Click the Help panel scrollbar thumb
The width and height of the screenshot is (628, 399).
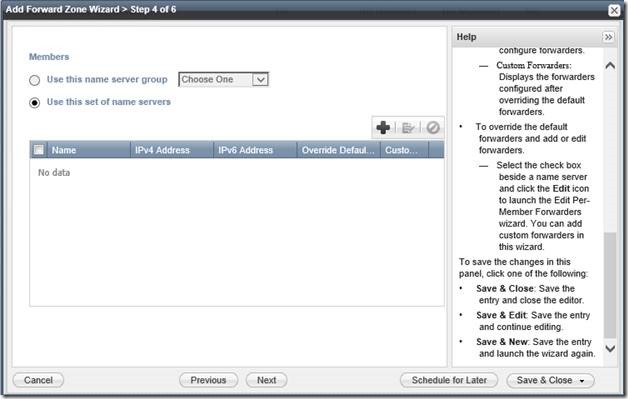click(610, 285)
